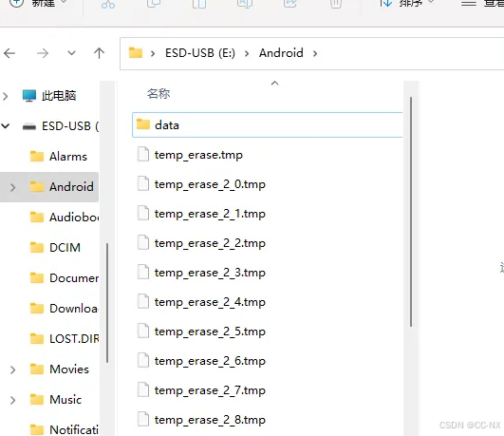Open the DCIM folder in sidebar

pos(55,247)
